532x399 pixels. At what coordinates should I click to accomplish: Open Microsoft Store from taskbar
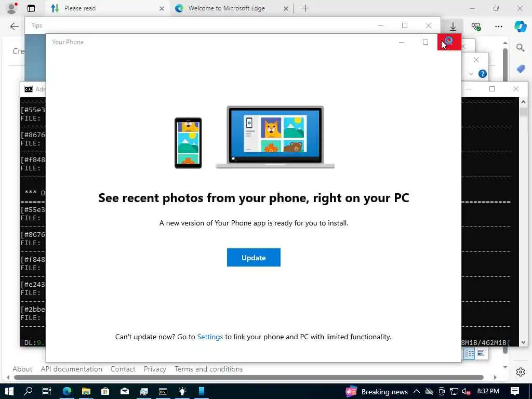(105, 392)
